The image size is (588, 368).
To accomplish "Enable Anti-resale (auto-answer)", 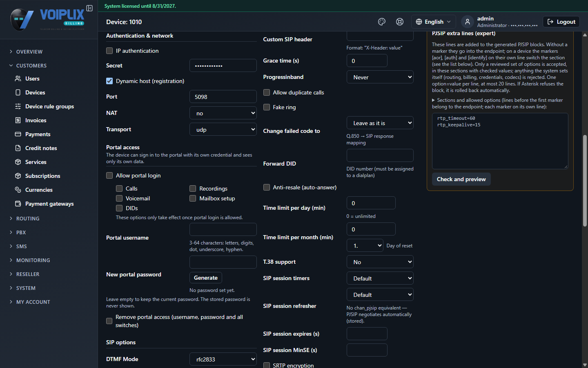I will click(x=267, y=187).
